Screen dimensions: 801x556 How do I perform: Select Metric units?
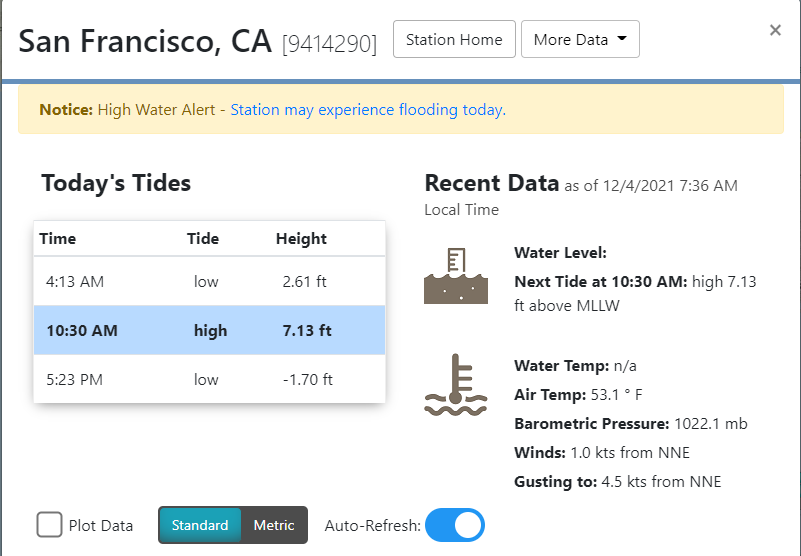(274, 525)
